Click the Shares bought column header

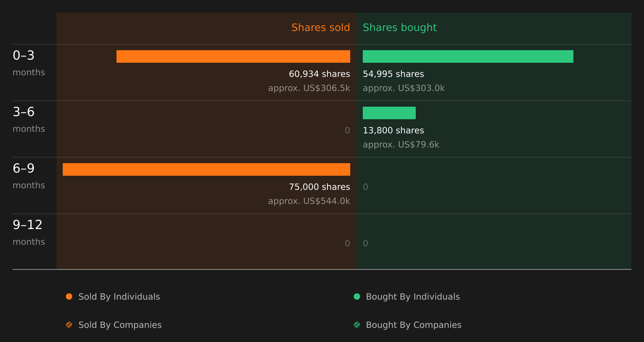[x=400, y=27]
